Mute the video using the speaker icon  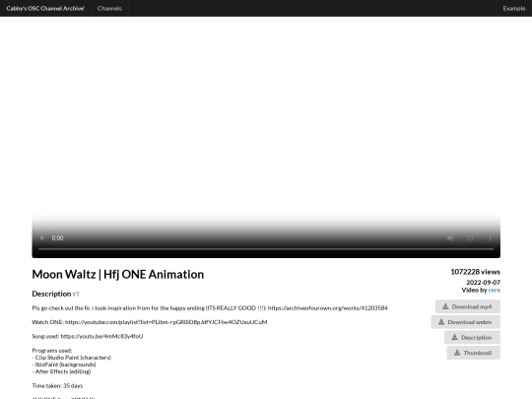click(x=450, y=238)
